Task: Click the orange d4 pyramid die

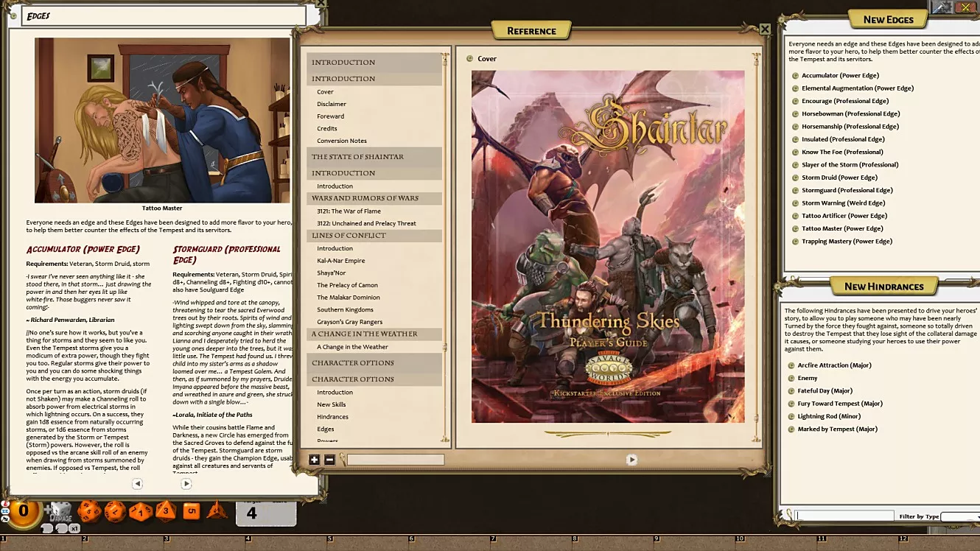Action: pyautogui.click(x=217, y=510)
